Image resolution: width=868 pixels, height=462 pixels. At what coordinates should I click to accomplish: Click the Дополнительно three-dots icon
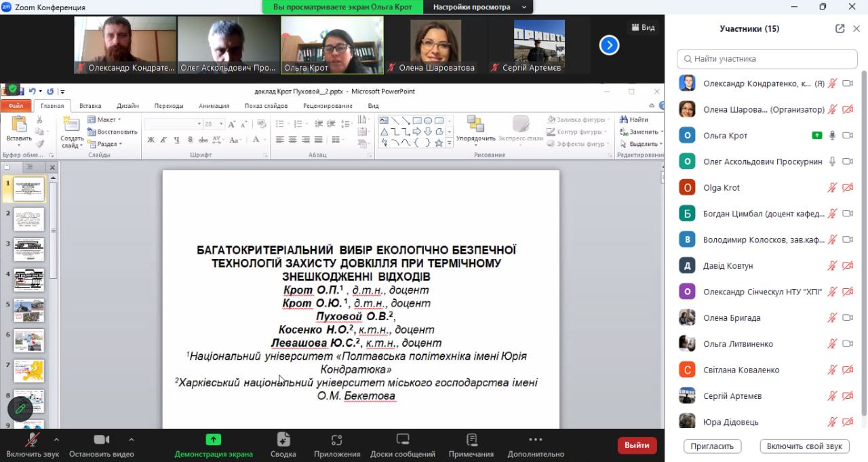[535, 440]
